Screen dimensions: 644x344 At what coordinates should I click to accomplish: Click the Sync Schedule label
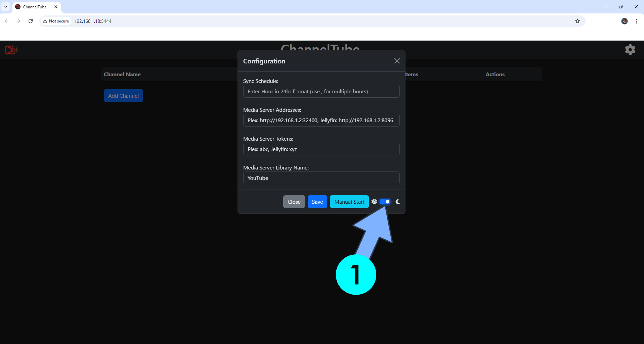click(x=261, y=81)
